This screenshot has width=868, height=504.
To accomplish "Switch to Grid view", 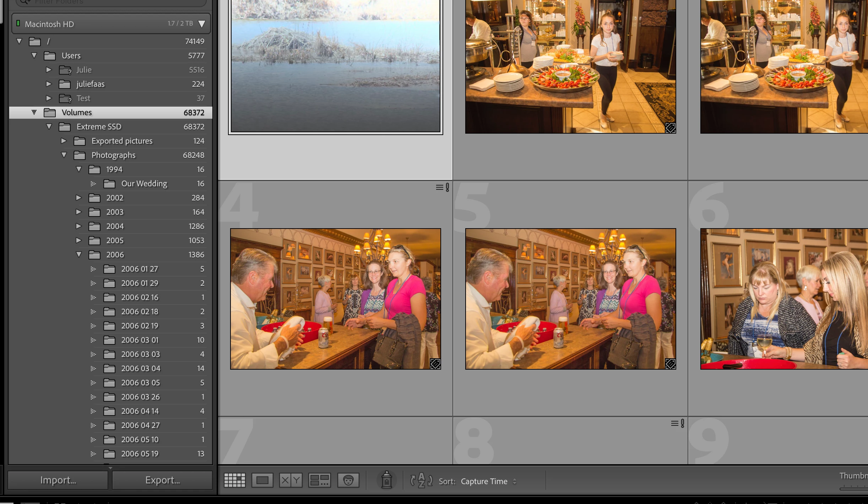I will pos(234,481).
